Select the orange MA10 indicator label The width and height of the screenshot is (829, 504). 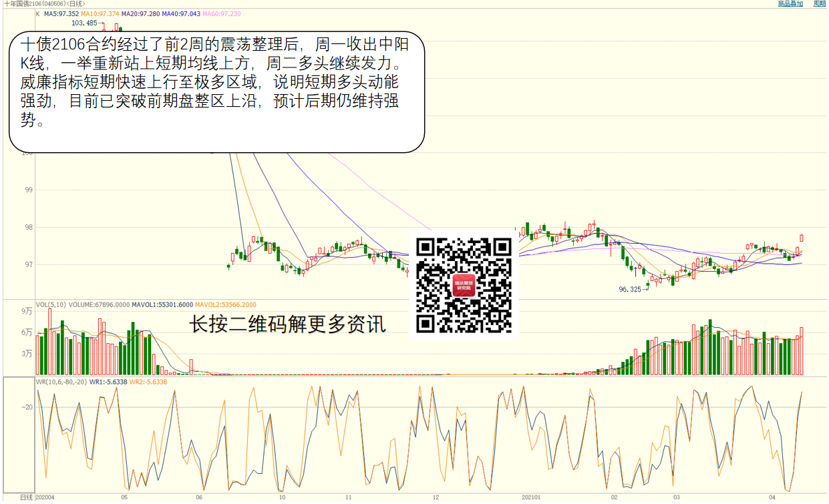pyautogui.click(x=100, y=14)
